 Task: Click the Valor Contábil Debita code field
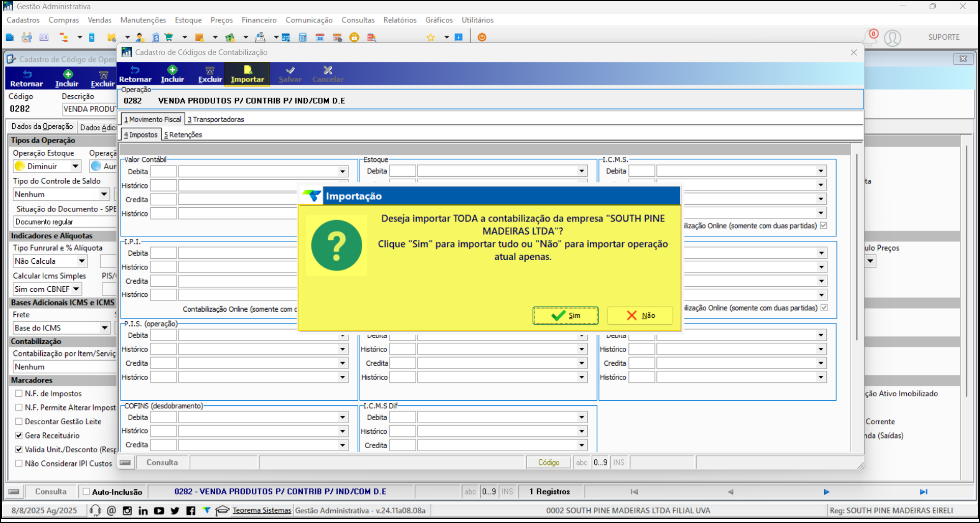(x=163, y=172)
